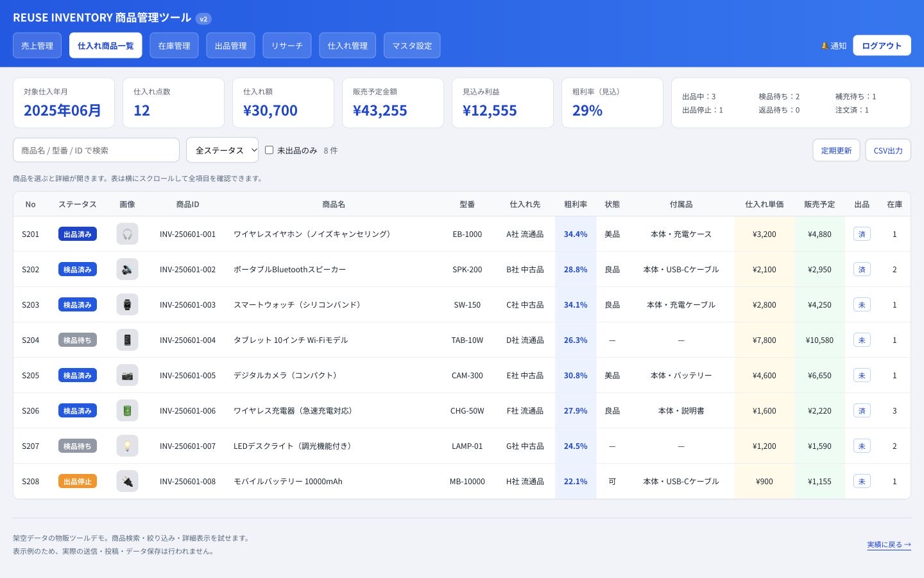The image size is (924, 578).
Task: Click 出品 済 badge for row S206
Action: pyautogui.click(x=862, y=410)
